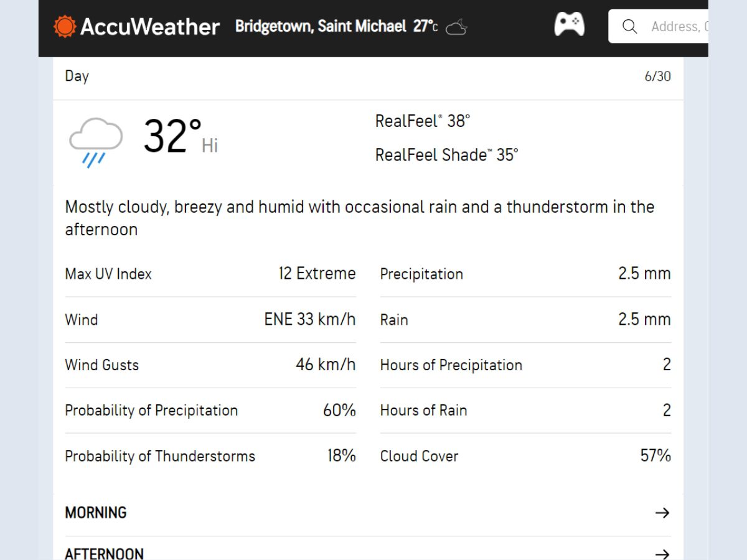Viewport: 747px width, 560px height.
Task: Open the Bridgetown, Saint Michael location link
Action: [321, 27]
